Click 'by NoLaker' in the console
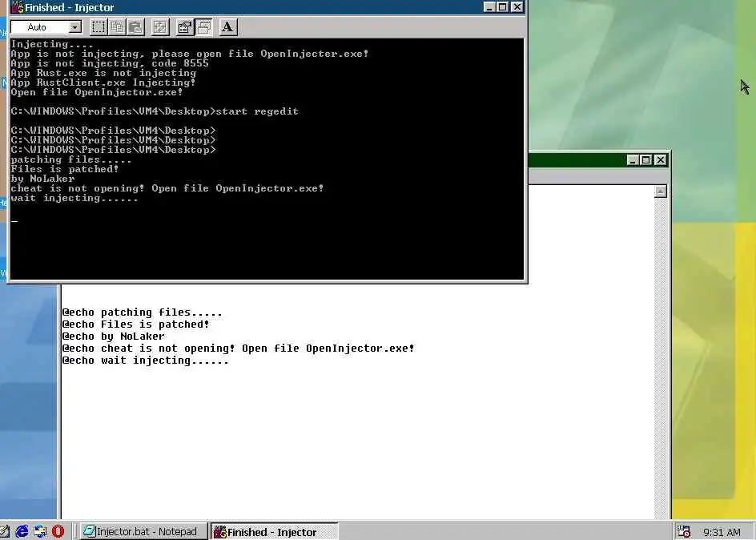This screenshot has height=540, width=756. (42, 179)
